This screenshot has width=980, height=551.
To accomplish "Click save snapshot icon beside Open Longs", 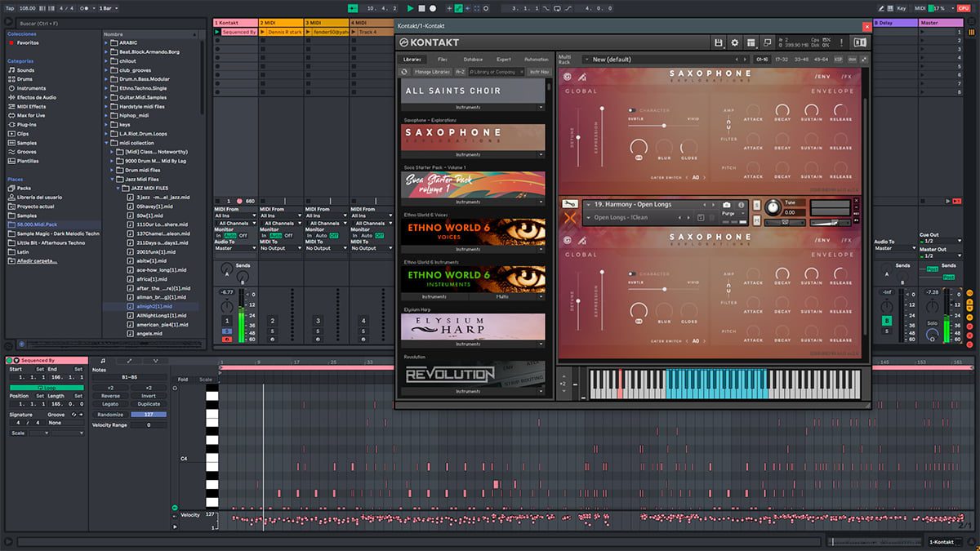I will pos(701,217).
